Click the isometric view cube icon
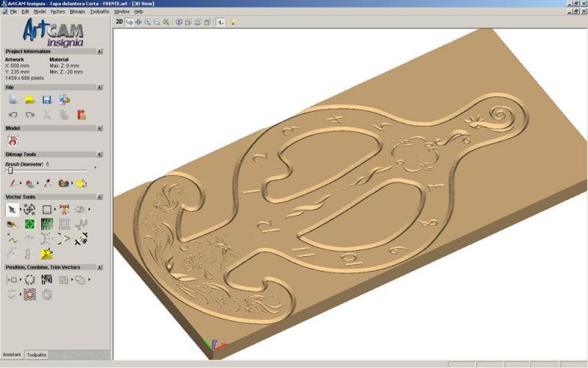 tap(179, 22)
